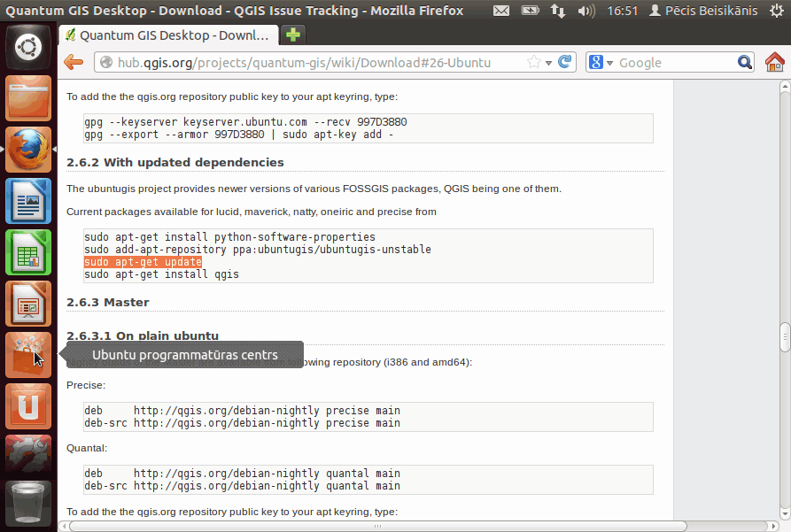Image resolution: width=791 pixels, height=532 pixels.
Task: Open the user menu Pēcis Beisikānis
Action: 703,11
